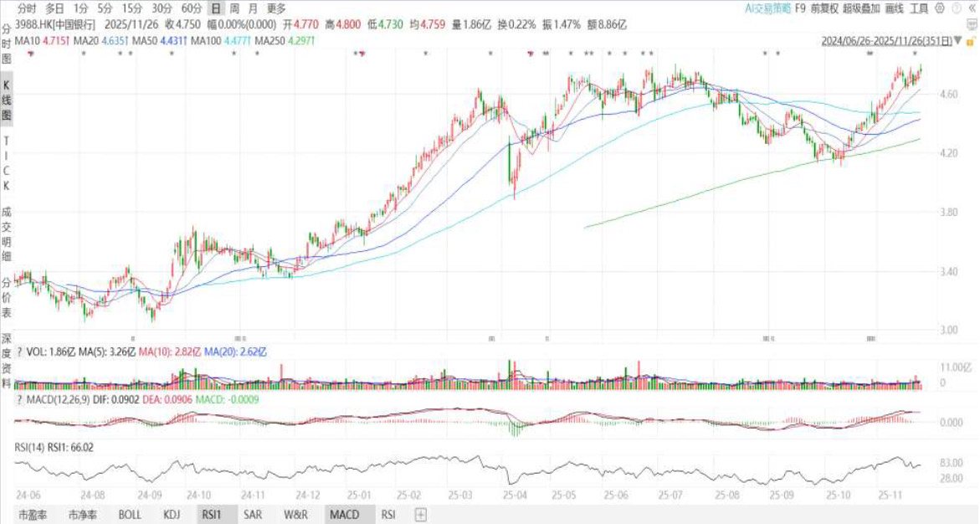This screenshot has height=524, width=980.
Task: Add indicator with the plus icon
Action: pyautogui.click(x=421, y=515)
